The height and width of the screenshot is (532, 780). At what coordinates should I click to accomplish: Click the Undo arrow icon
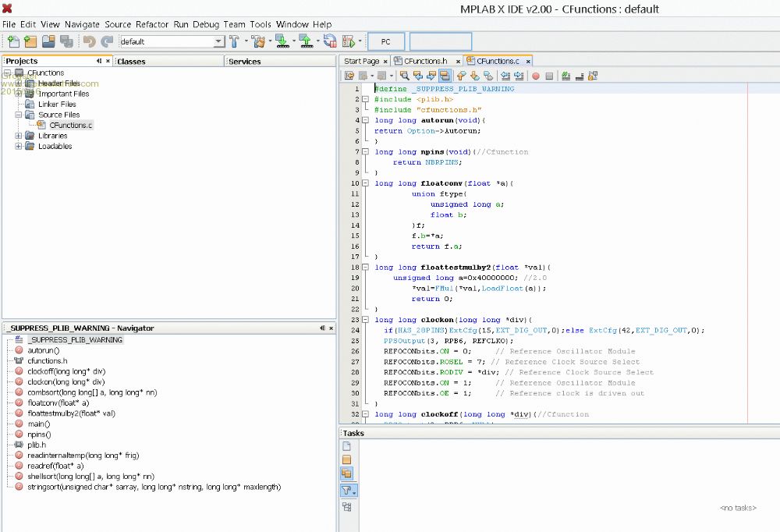89,41
